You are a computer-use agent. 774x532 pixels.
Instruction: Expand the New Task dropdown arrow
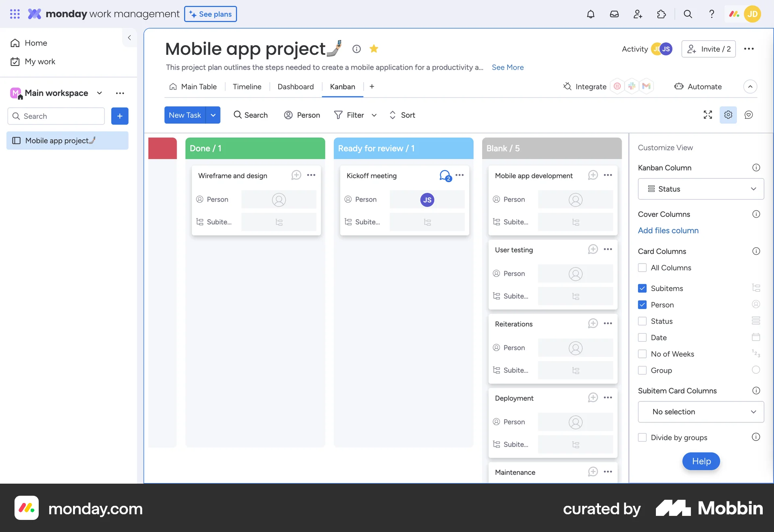pyautogui.click(x=213, y=115)
